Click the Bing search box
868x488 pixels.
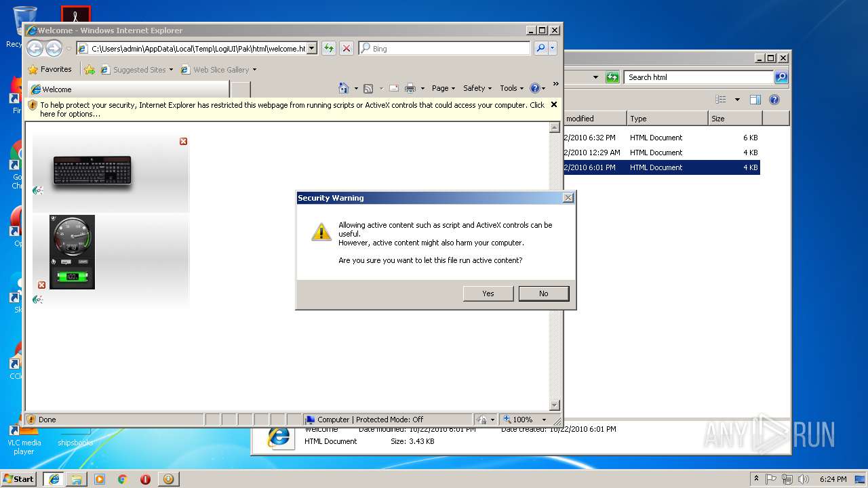point(444,48)
